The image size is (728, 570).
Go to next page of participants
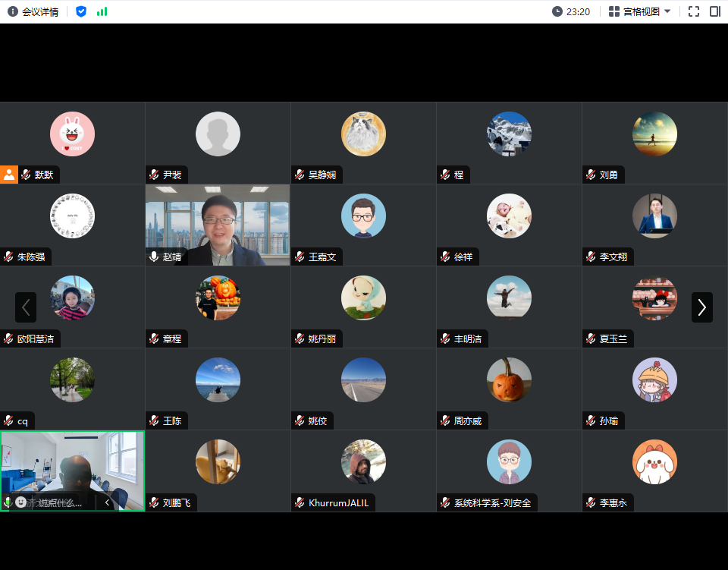coord(701,307)
